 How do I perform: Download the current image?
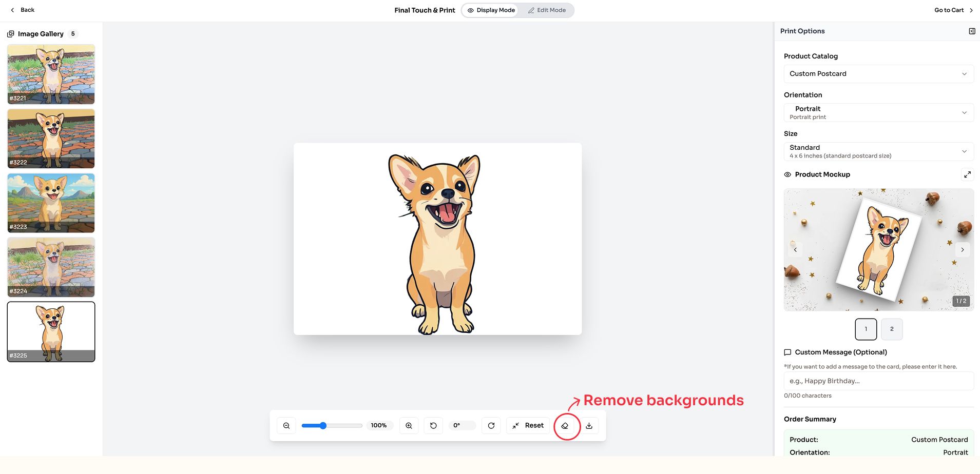(x=589, y=426)
